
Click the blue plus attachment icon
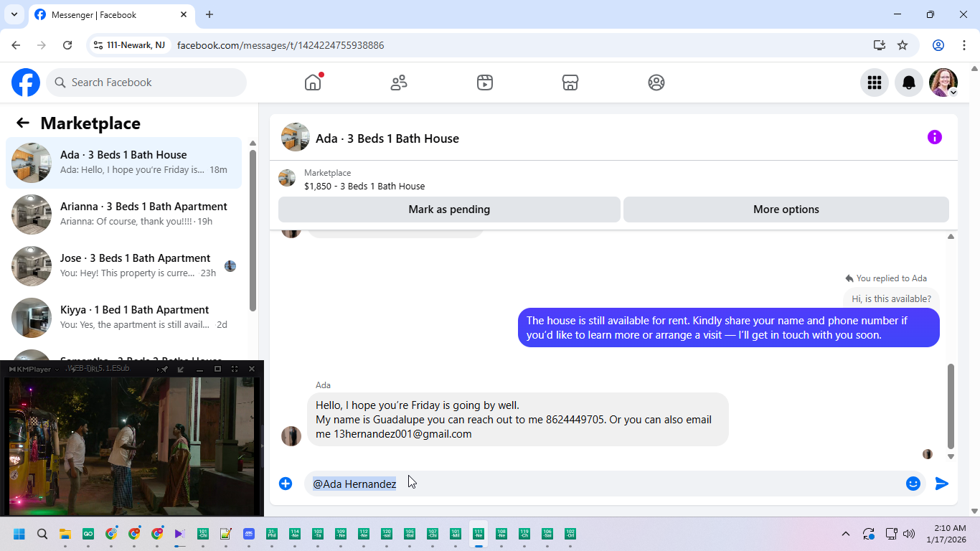(286, 484)
